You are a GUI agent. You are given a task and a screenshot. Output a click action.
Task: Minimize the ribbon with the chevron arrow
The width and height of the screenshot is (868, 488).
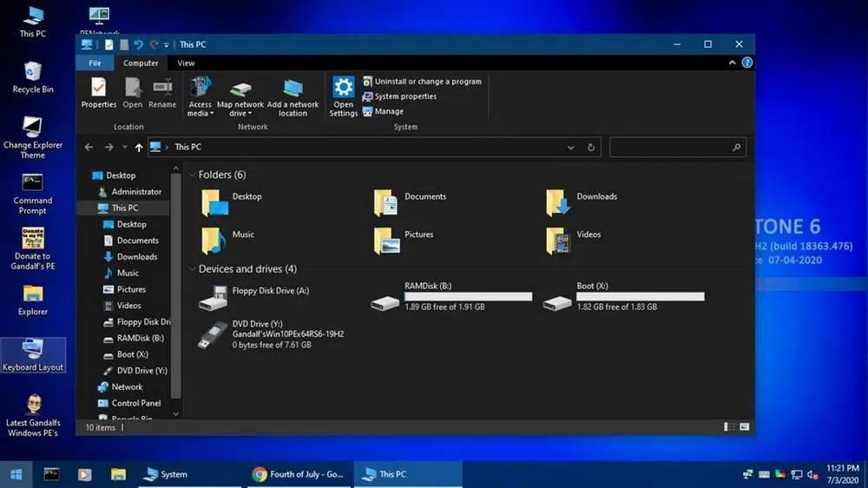pos(732,63)
